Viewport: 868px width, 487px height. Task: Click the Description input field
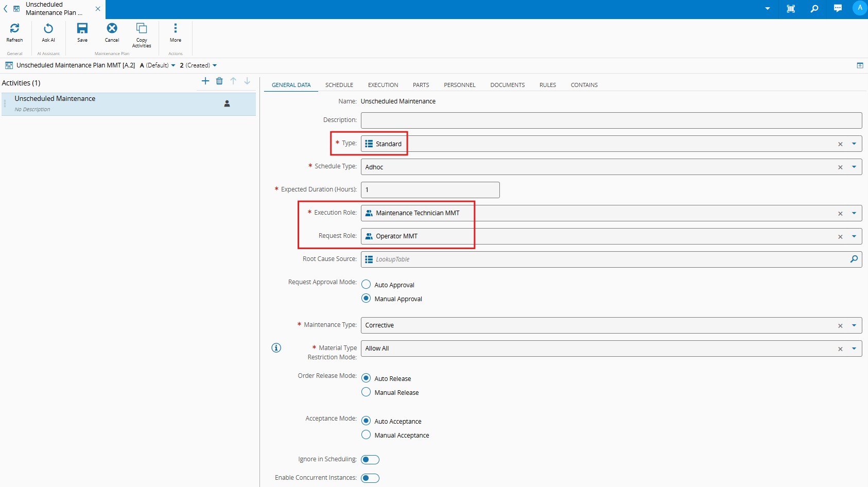[x=612, y=120]
